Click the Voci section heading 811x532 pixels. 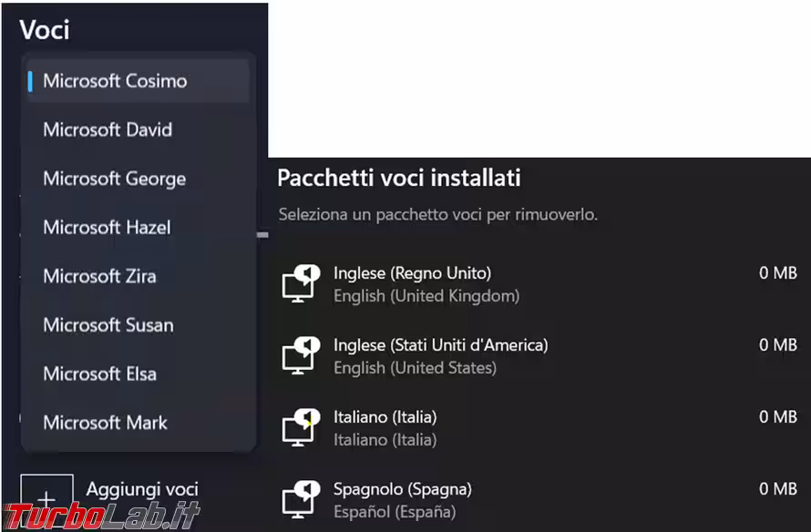(45, 29)
